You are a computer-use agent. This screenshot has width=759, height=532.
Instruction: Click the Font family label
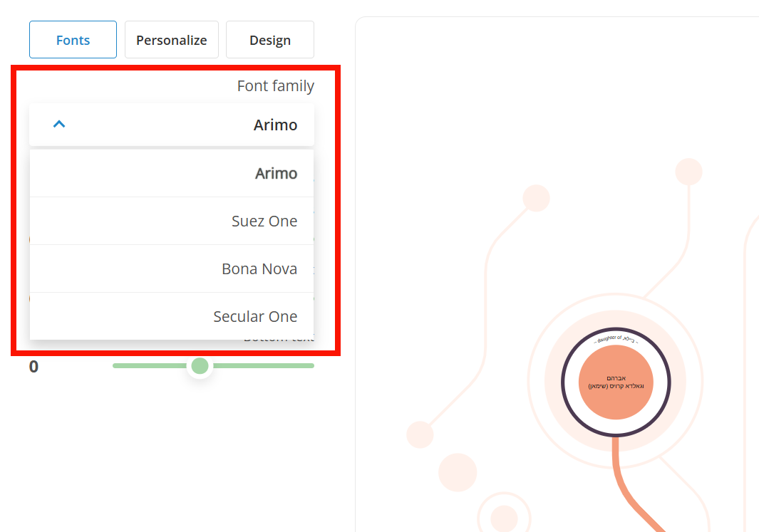275,85
